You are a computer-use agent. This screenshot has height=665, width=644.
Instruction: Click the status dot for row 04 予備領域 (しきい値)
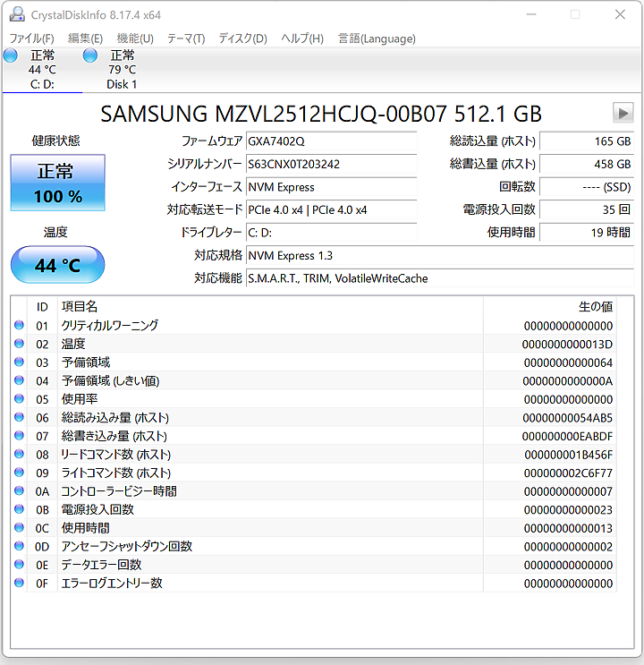[x=19, y=380]
